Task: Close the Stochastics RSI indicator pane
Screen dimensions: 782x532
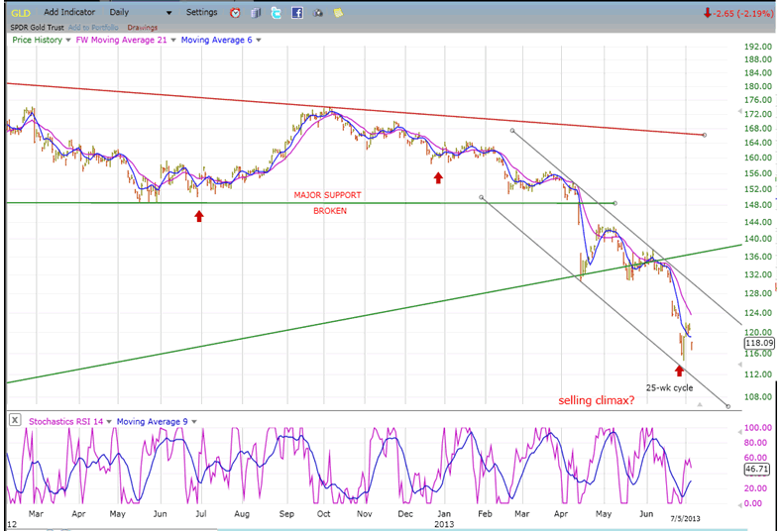Action: pos(15,421)
